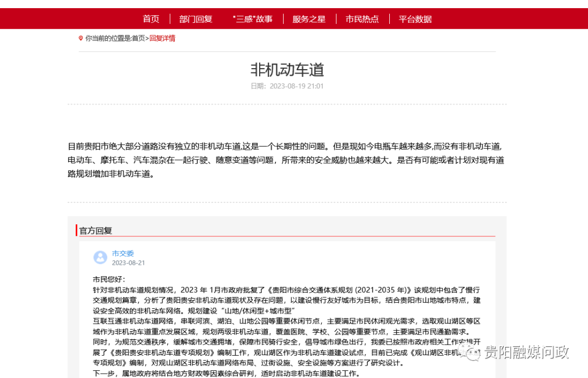Go to 部门回复 in the top navigation
This screenshot has height=378, width=588.
click(196, 19)
